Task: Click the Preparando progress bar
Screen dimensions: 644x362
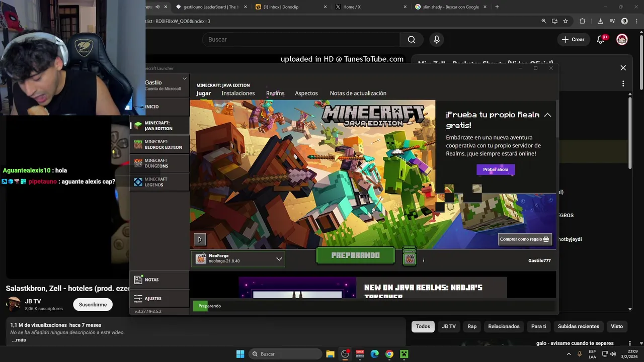Action: click(374, 306)
